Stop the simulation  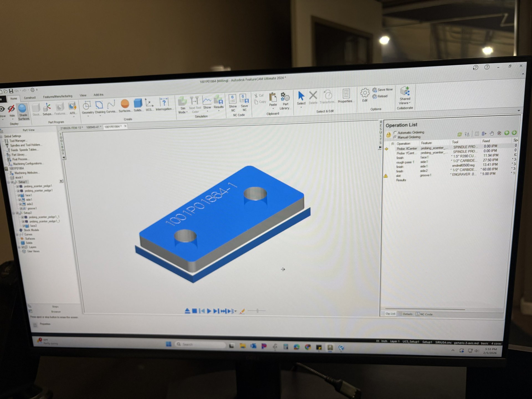[x=195, y=311]
